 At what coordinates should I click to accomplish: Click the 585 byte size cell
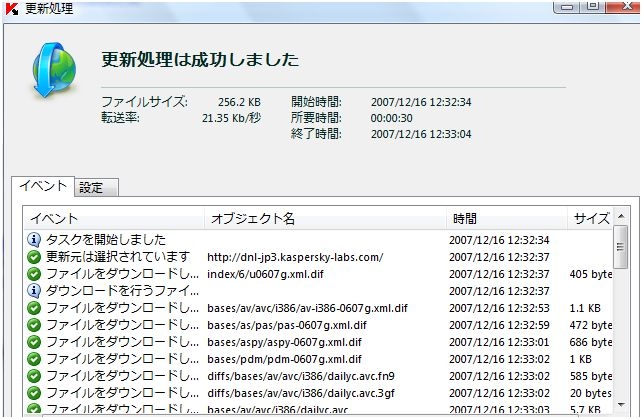click(591, 376)
